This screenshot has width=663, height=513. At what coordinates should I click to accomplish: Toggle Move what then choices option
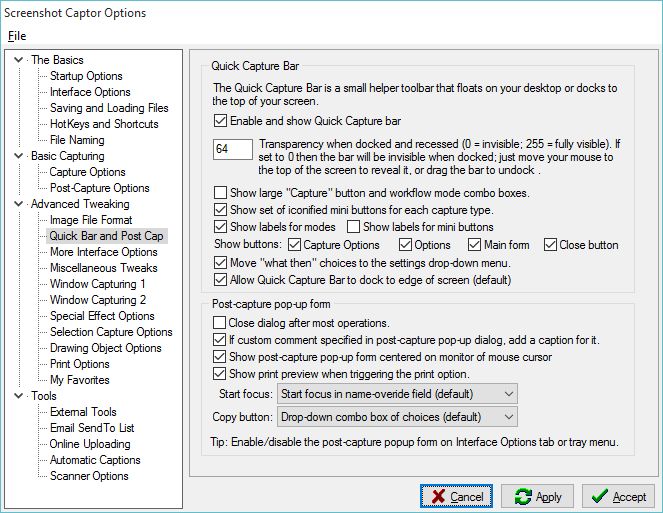[220, 263]
